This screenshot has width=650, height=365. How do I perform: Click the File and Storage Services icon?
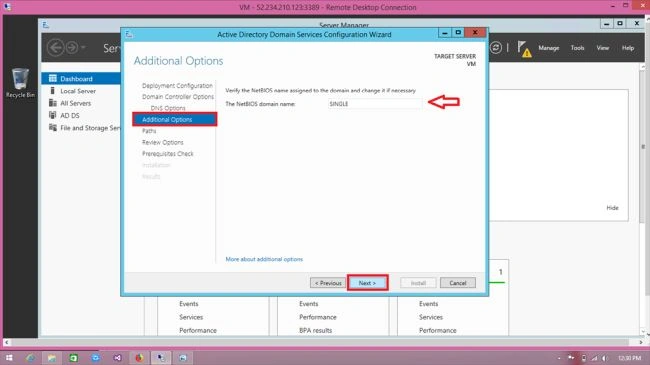(53, 127)
